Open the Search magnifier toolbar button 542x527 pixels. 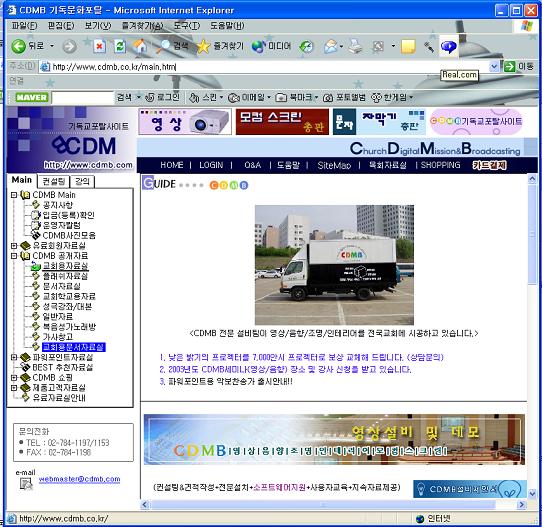pyautogui.click(x=172, y=46)
